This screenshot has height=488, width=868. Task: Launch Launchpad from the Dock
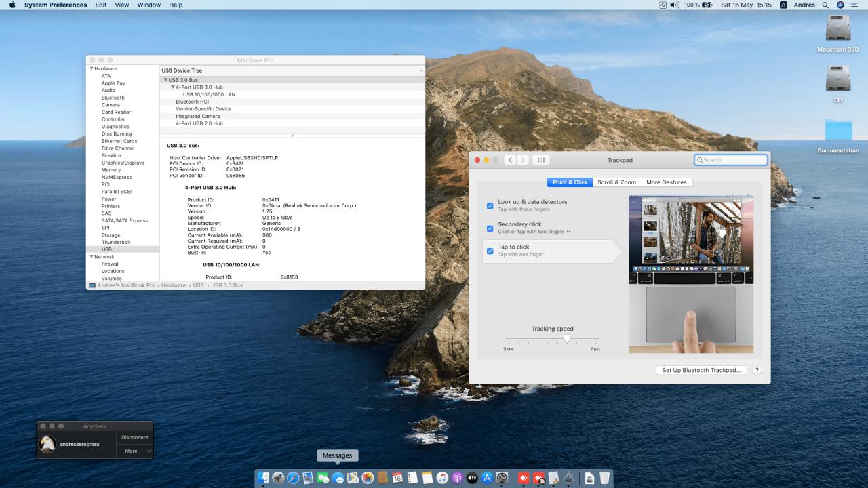pyautogui.click(x=278, y=478)
